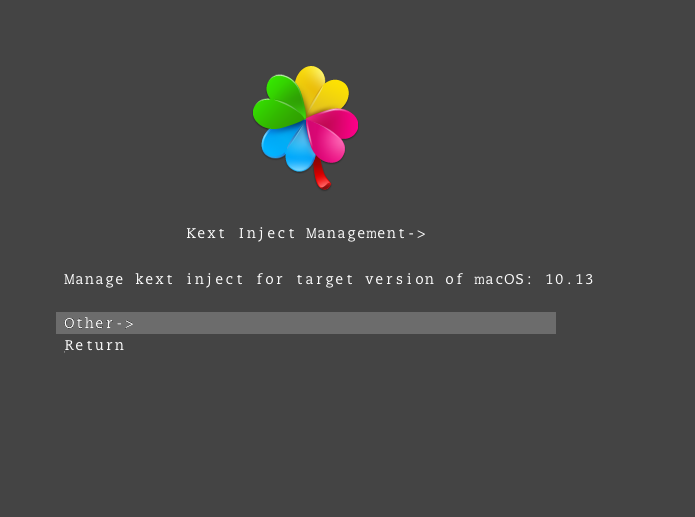Click the word Management in the heading
The image size is (695, 517).
tap(356, 234)
